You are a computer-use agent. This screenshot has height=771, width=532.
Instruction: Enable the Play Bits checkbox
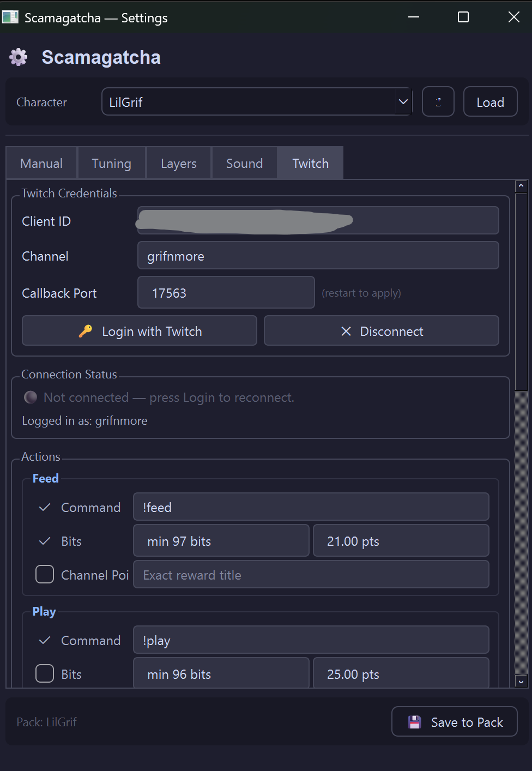tap(45, 673)
